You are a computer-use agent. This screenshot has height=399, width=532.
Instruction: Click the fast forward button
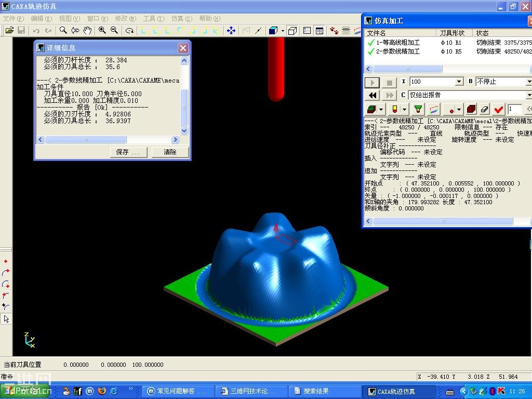pyautogui.click(x=389, y=96)
